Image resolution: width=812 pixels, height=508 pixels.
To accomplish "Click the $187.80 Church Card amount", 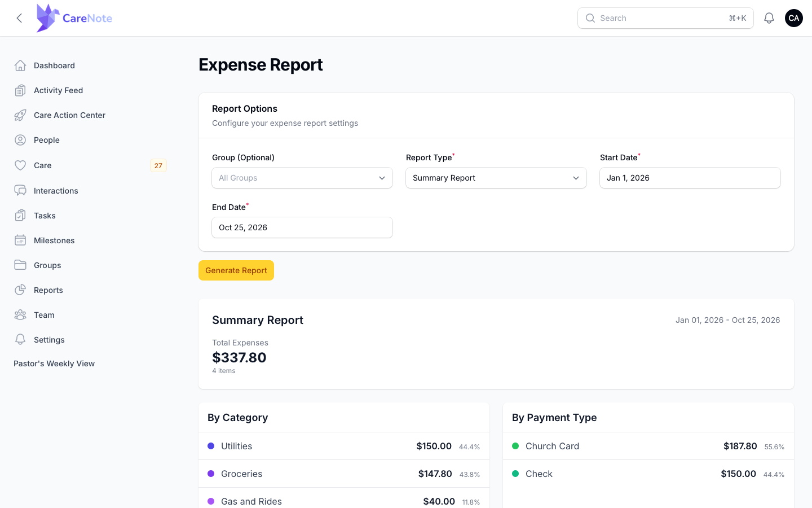I will click(x=740, y=446).
